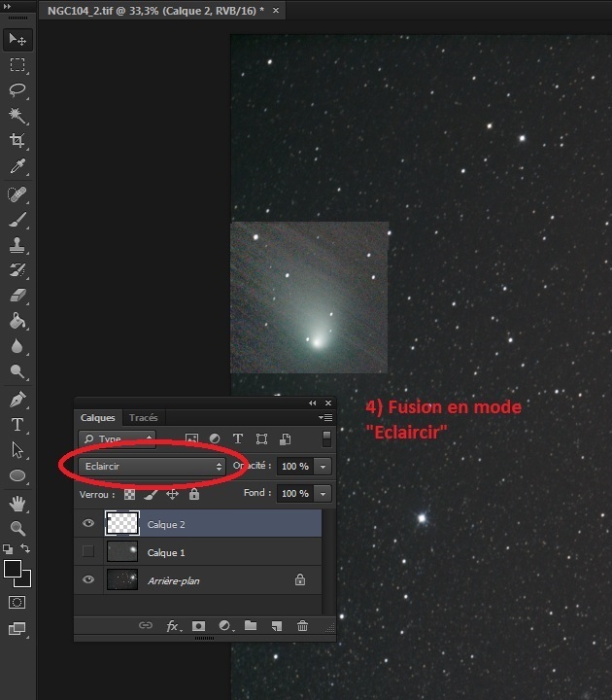Toggle lock image pixels brush icon

pos(151,494)
